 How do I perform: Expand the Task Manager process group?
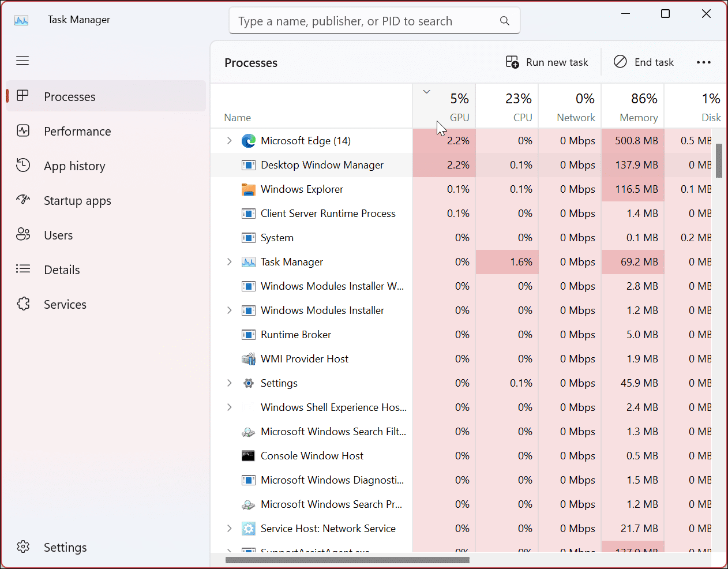pyautogui.click(x=230, y=262)
